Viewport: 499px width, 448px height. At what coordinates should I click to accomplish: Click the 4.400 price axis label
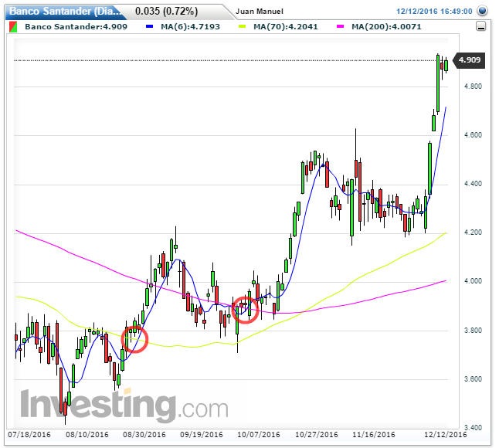473,184
